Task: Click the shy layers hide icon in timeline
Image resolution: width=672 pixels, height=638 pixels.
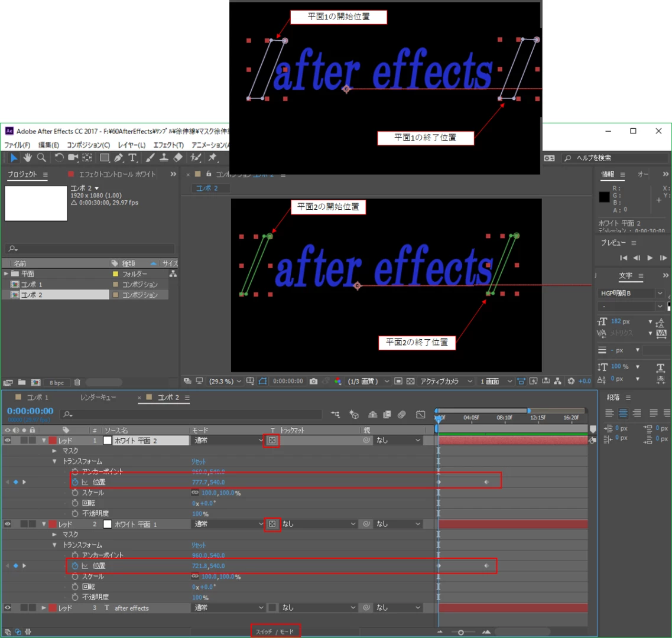Action: pyautogui.click(x=373, y=414)
